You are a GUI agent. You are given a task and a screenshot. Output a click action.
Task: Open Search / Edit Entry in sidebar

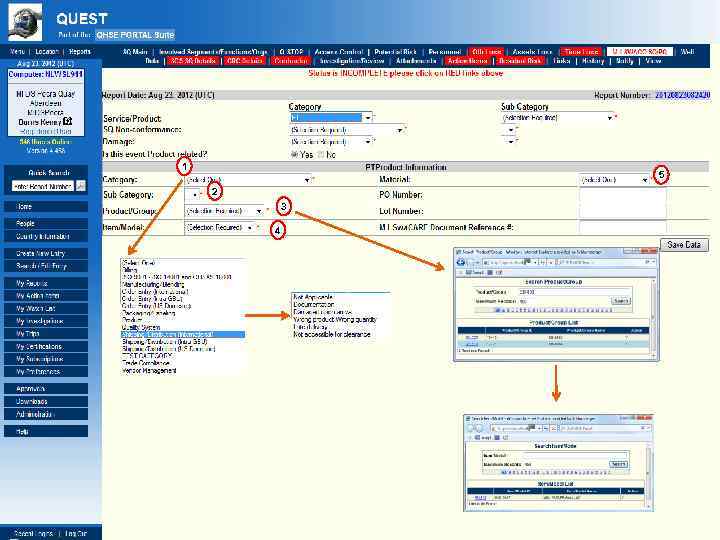[x=46, y=266]
